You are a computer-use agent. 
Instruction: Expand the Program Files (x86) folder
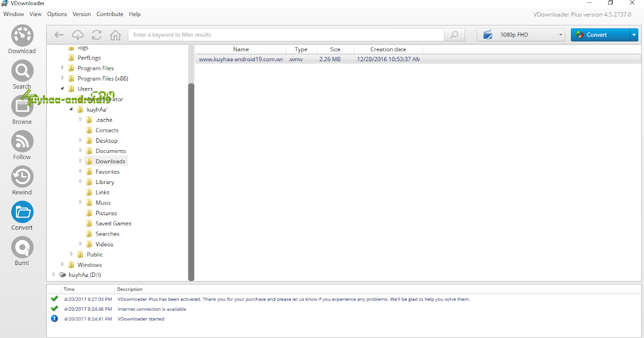[x=63, y=78]
